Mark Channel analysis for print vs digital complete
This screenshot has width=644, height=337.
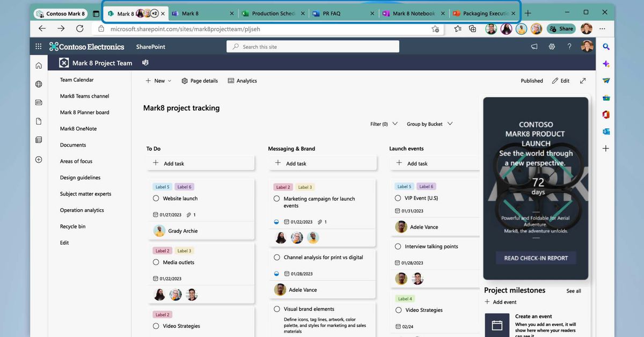point(277,257)
